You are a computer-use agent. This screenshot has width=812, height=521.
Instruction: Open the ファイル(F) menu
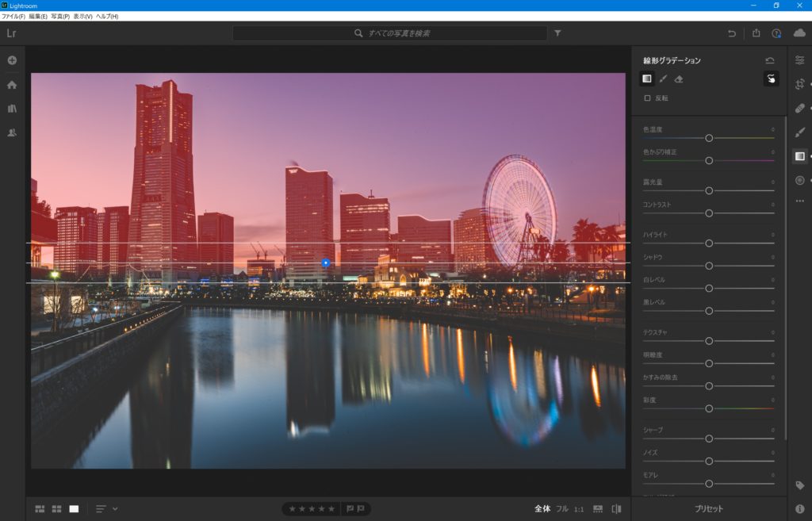13,17
